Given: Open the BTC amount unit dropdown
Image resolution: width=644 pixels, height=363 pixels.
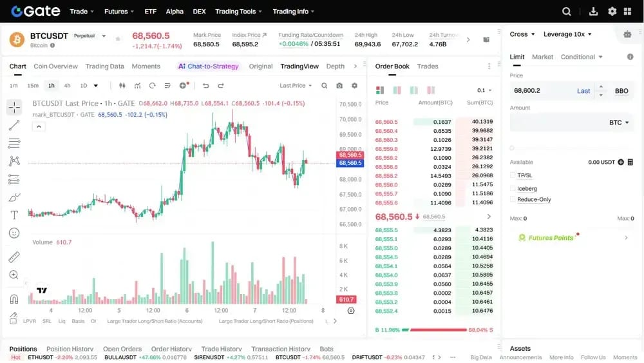Looking at the screenshot, I should pos(619,123).
